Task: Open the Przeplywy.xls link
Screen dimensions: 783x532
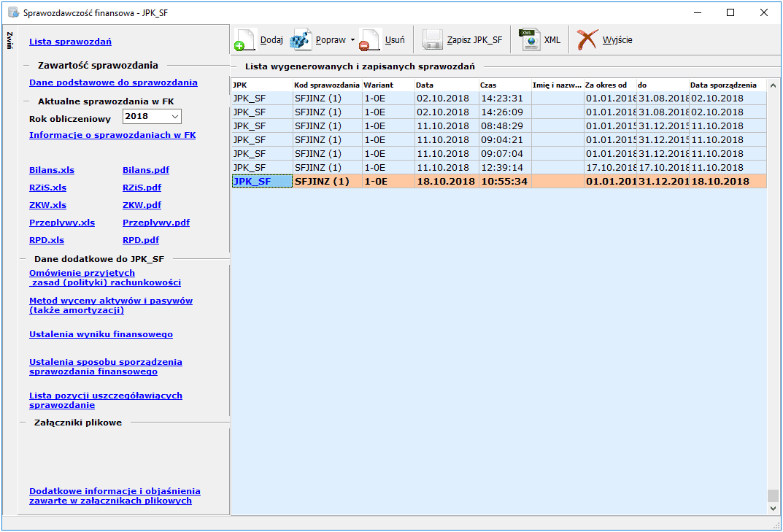Action: tap(62, 223)
